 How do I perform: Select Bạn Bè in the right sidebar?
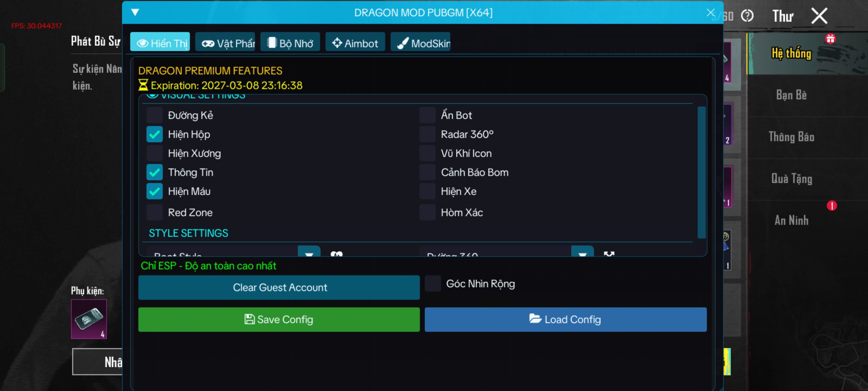tap(792, 95)
